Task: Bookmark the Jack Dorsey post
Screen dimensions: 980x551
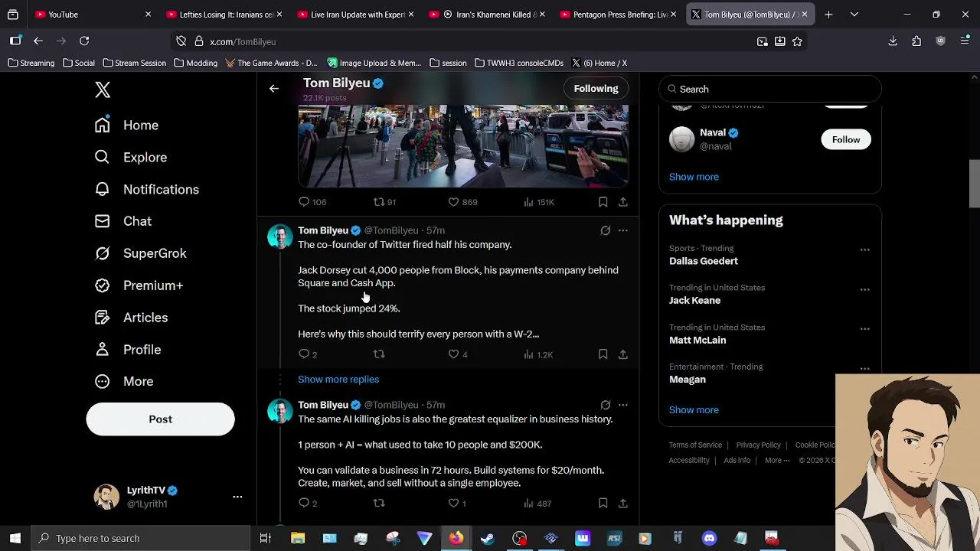Action: coord(603,354)
